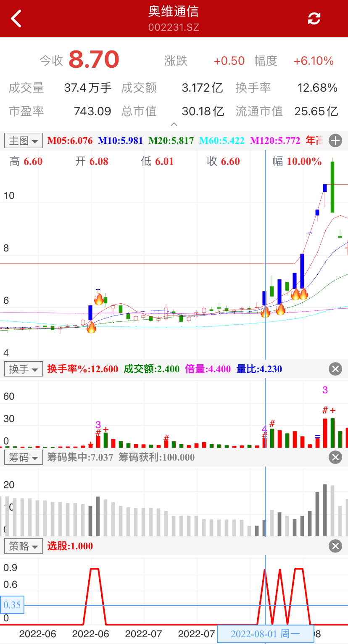This screenshot has height=644, width=348.
Task: Click the 成交额:2.400 label
Action: tap(151, 369)
